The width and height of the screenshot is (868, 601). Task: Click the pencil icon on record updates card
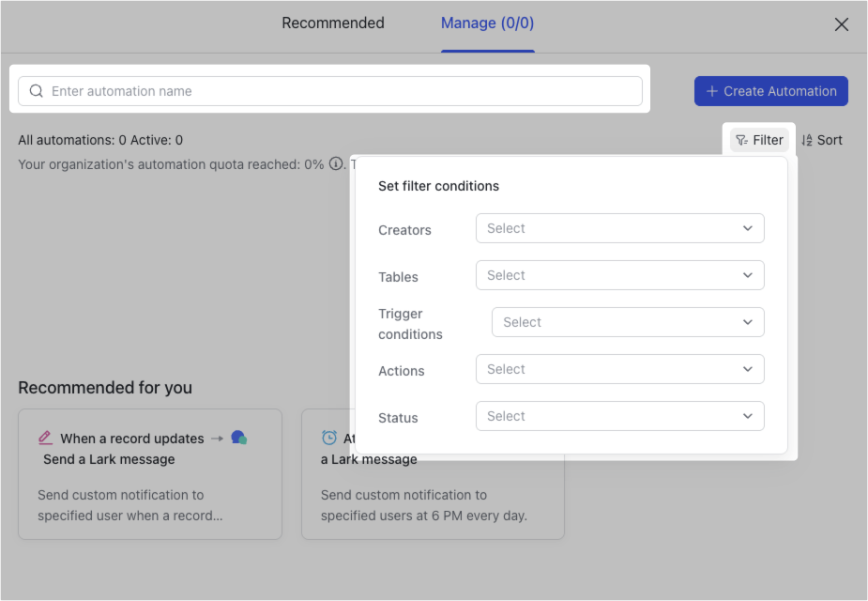pos(45,438)
